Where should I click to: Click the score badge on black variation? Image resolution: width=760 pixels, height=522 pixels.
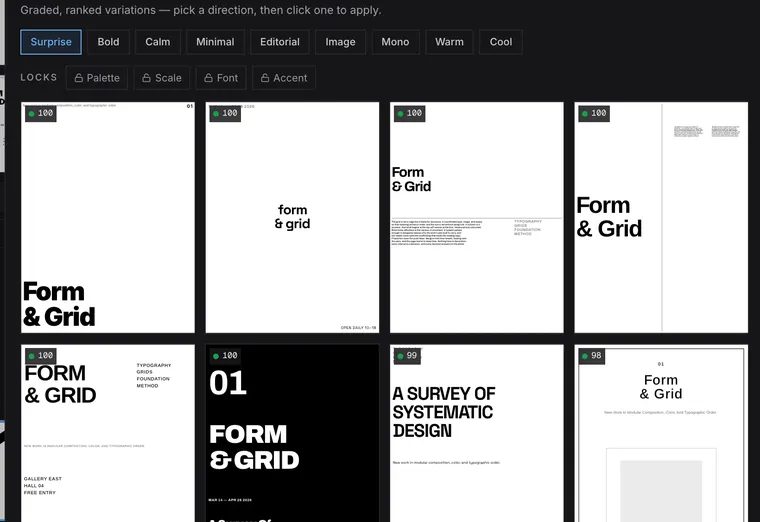point(225,356)
